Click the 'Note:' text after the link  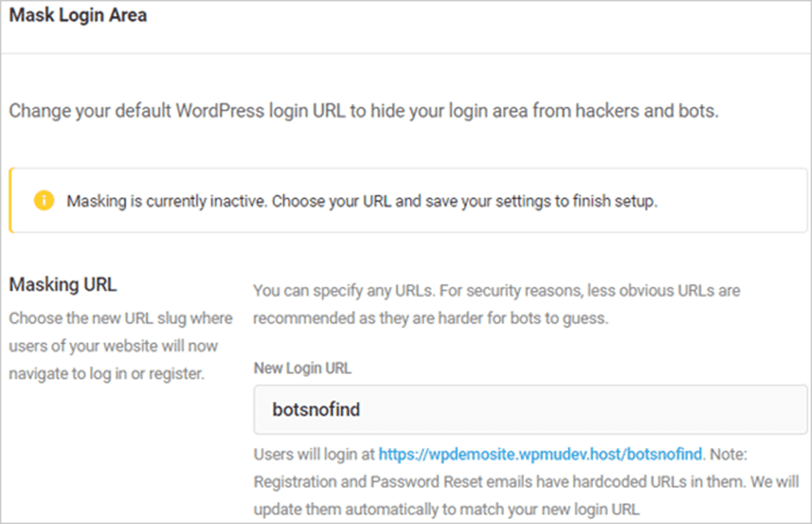tap(728, 454)
